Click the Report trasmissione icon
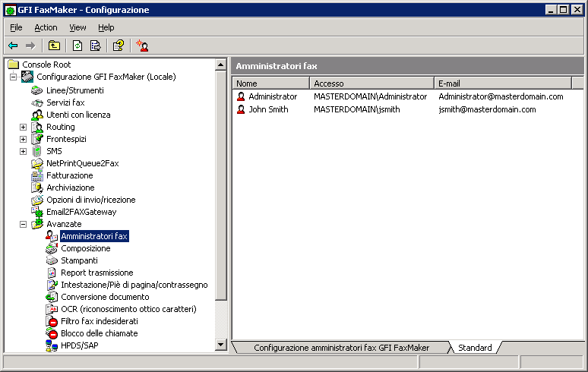588x372 pixels. (x=52, y=273)
